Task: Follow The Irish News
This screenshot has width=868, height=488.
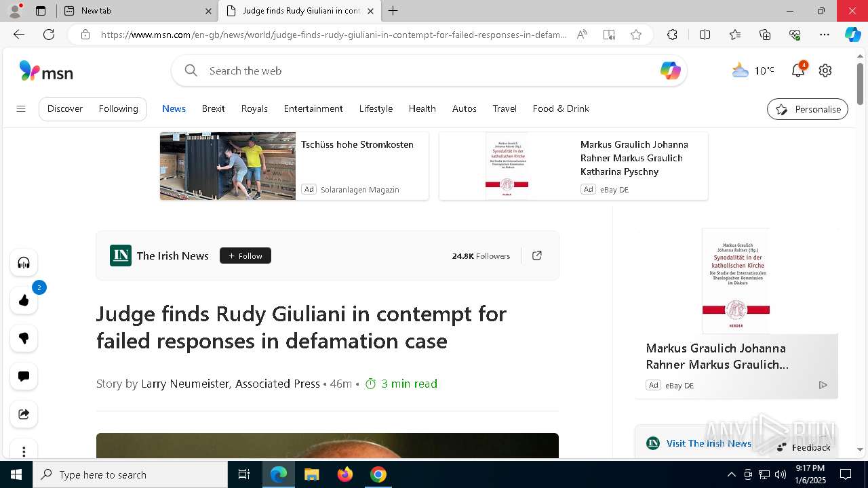Action: click(245, 256)
